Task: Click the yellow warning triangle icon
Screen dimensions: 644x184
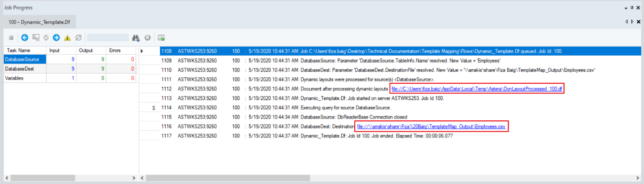Action: click(x=67, y=38)
